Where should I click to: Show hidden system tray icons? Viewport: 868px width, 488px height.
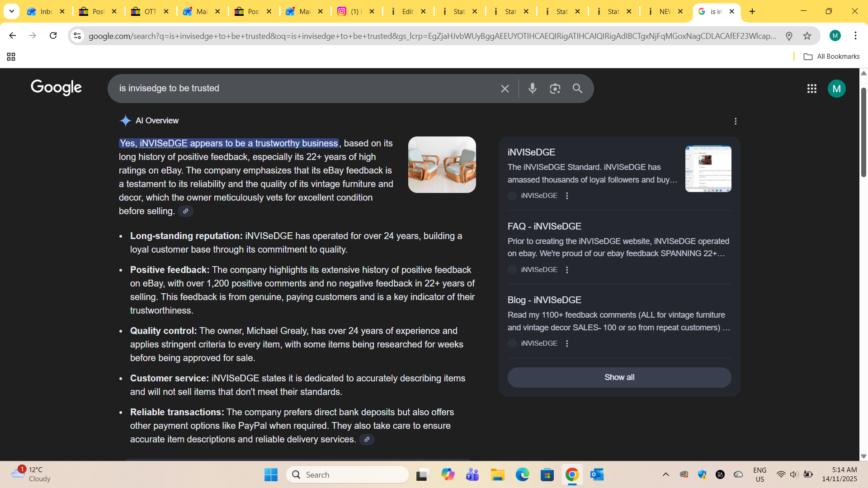(665, 474)
